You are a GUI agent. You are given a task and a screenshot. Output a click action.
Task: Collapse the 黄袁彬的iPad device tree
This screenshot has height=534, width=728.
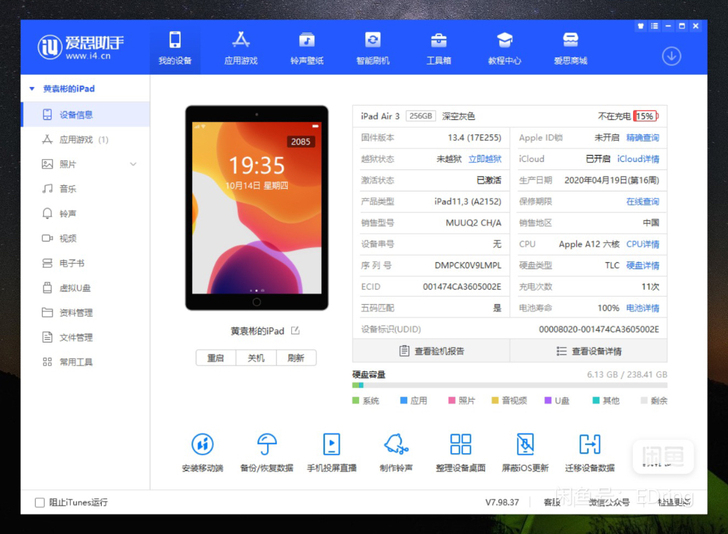point(34,89)
